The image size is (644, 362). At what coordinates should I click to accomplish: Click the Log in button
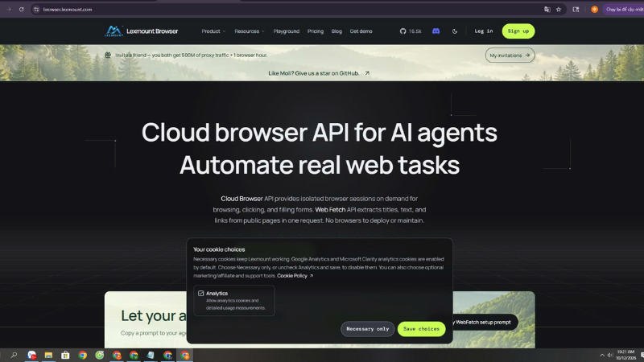(484, 31)
